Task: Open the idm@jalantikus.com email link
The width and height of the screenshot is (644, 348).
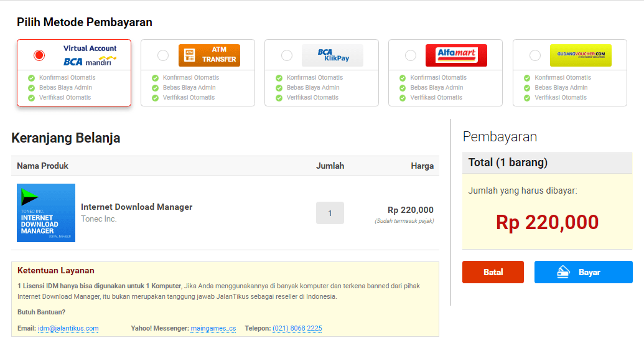Action: point(68,328)
